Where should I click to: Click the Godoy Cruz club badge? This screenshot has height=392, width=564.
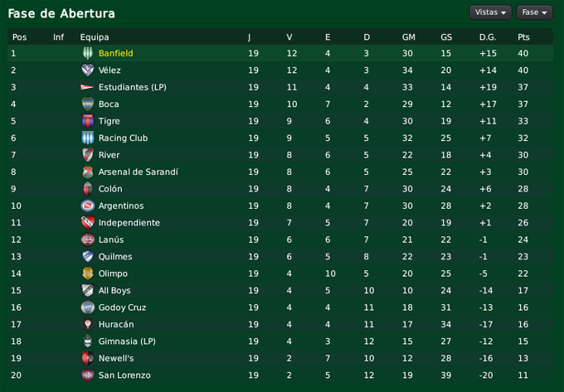pyautogui.click(x=87, y=307)
